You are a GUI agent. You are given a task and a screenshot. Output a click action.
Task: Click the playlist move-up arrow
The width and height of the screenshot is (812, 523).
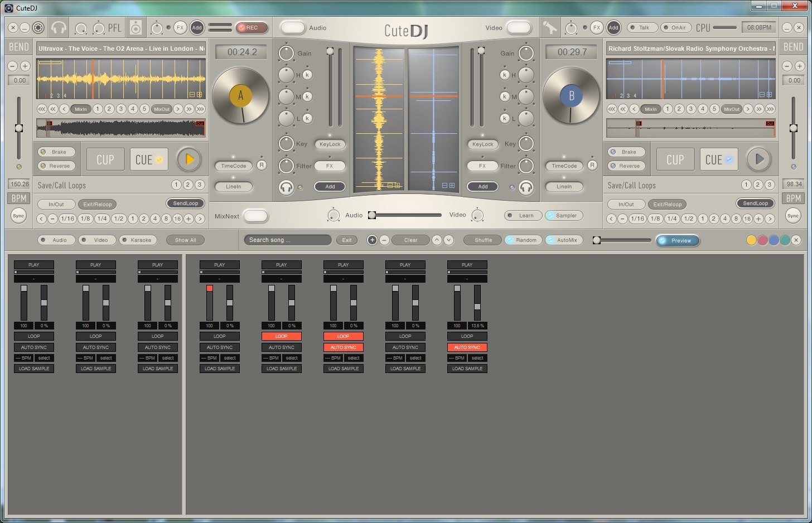coord(437,240)
